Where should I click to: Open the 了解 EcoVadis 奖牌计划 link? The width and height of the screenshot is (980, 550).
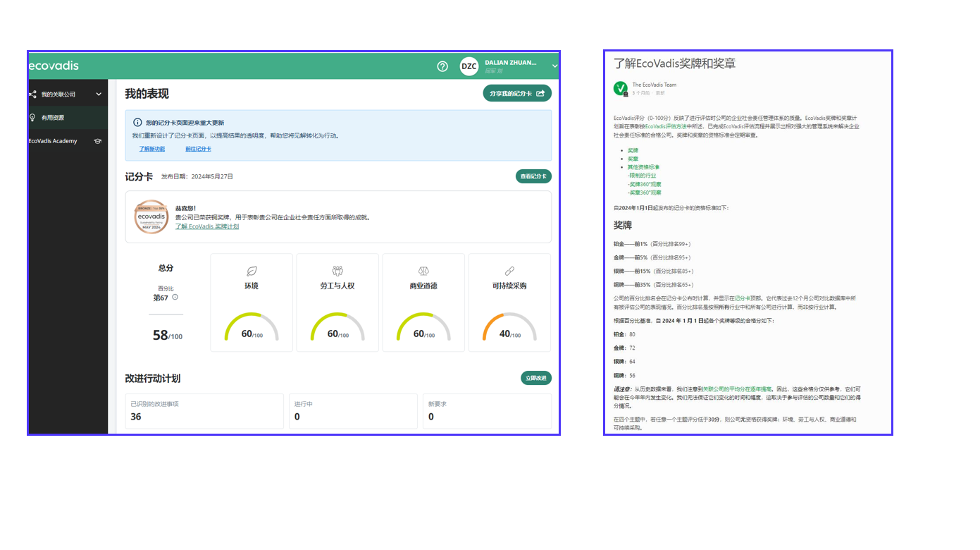[207, 226]
